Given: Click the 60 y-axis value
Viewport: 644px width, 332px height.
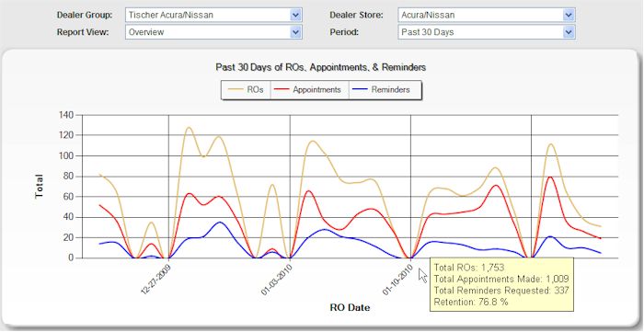Looking at the screenshot, I should click(68, 197).
